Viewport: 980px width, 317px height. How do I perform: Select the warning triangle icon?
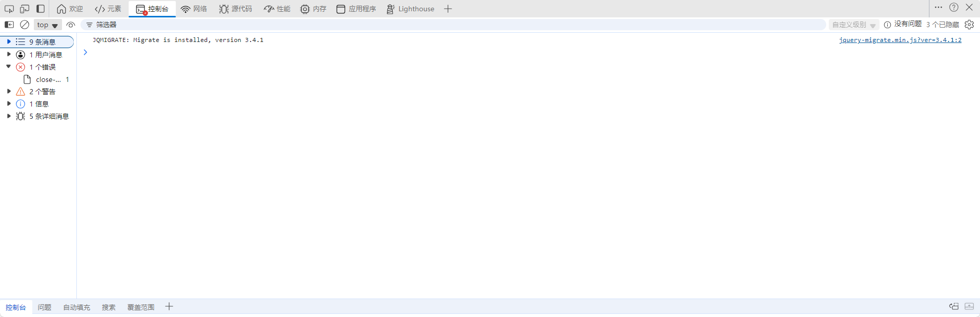pyautogui.click(x=21, y=92)
